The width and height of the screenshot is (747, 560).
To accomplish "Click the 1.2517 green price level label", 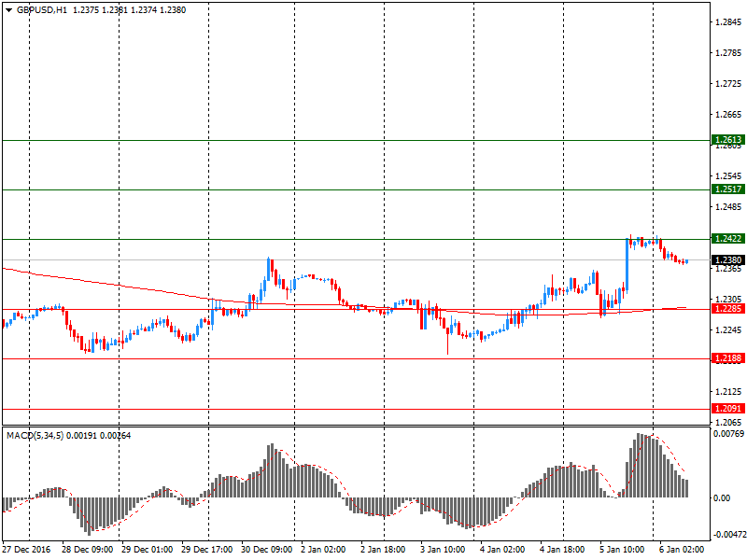I will pyautogui.click(x=728, y=189).
